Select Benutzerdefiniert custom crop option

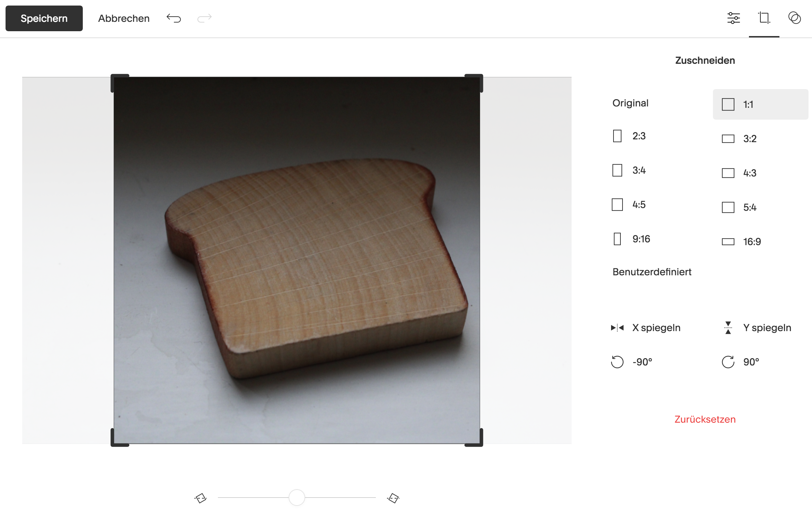click(x=652, y=272)
